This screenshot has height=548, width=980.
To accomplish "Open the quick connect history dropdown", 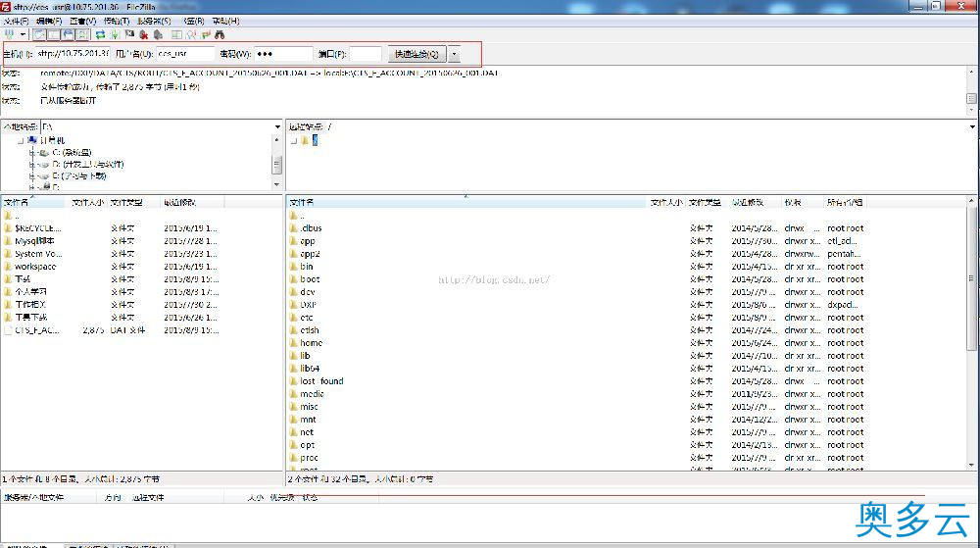I will coord(455,54).
